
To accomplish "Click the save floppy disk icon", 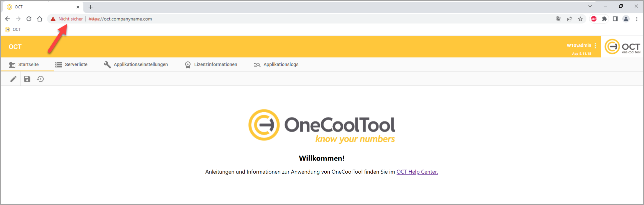I will click(27, 79).
